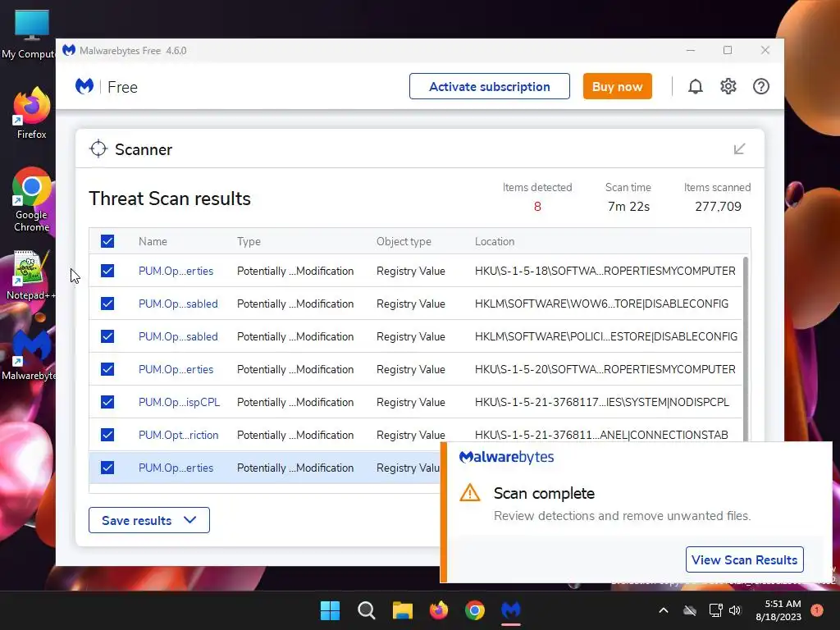Open taskbar Search
This screenshot has height=630, width=840.
click(x=367, y=610)
